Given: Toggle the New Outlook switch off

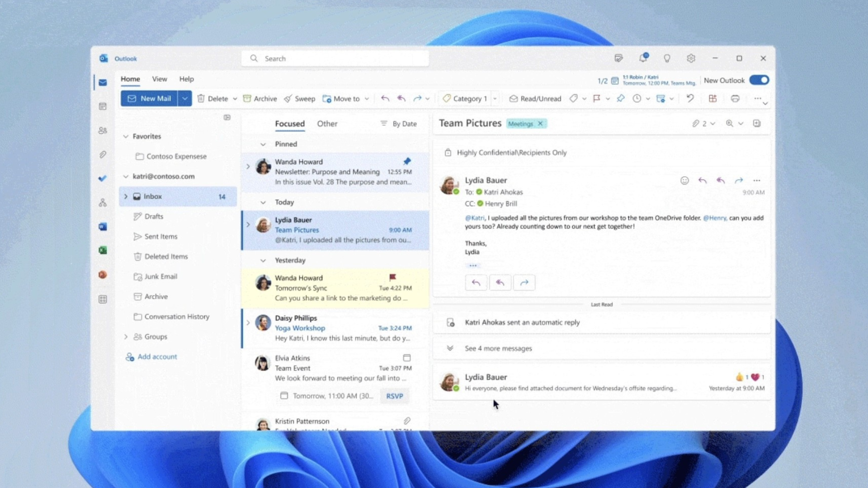Looking at the screenshot, I should pos(759,80).
